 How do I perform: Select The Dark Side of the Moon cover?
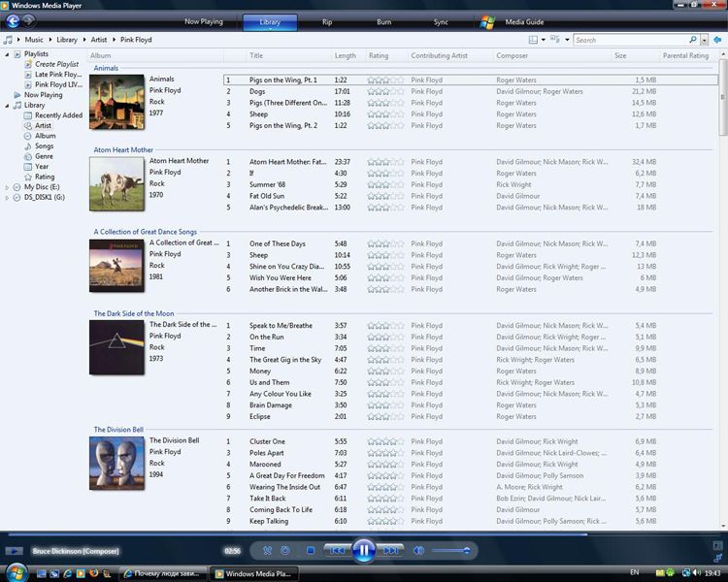tap(116, 347)
